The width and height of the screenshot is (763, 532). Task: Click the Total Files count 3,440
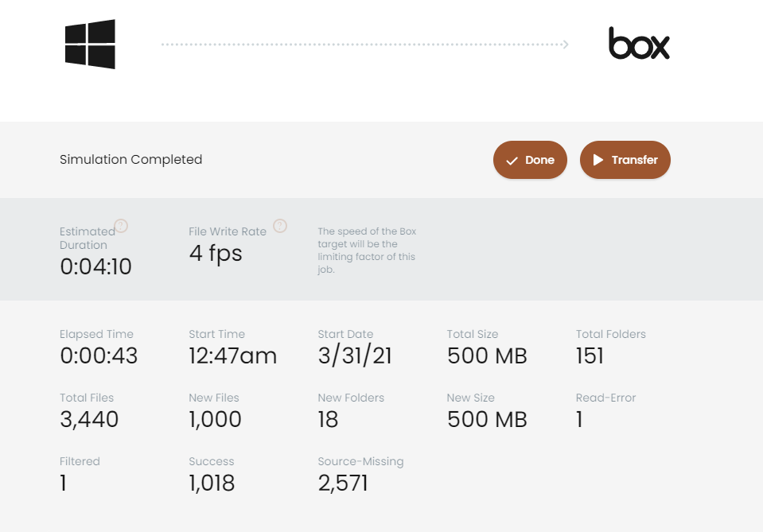tap(89, 419)
